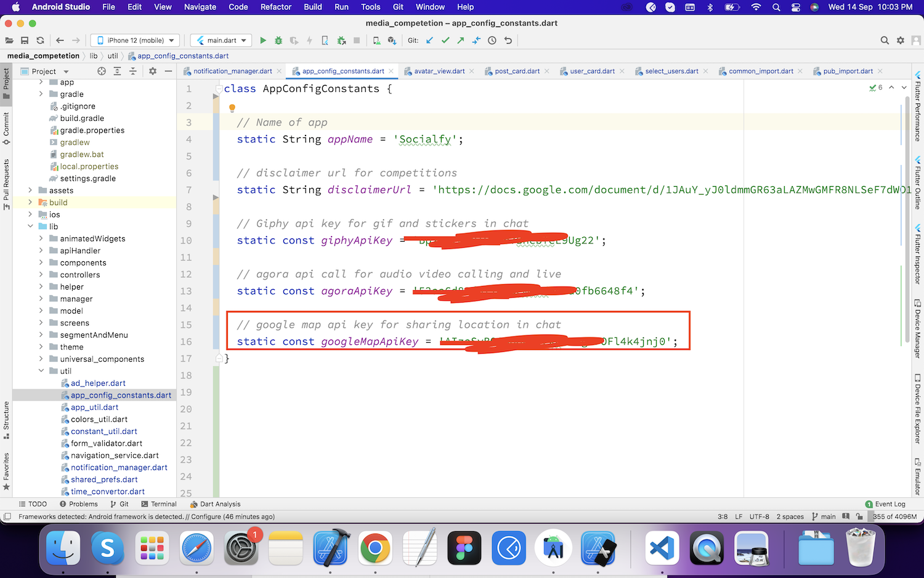The width and height of the screenshot is (924, 578).
Task: Click the lightbulb intention icon
Action: [232, 108]
